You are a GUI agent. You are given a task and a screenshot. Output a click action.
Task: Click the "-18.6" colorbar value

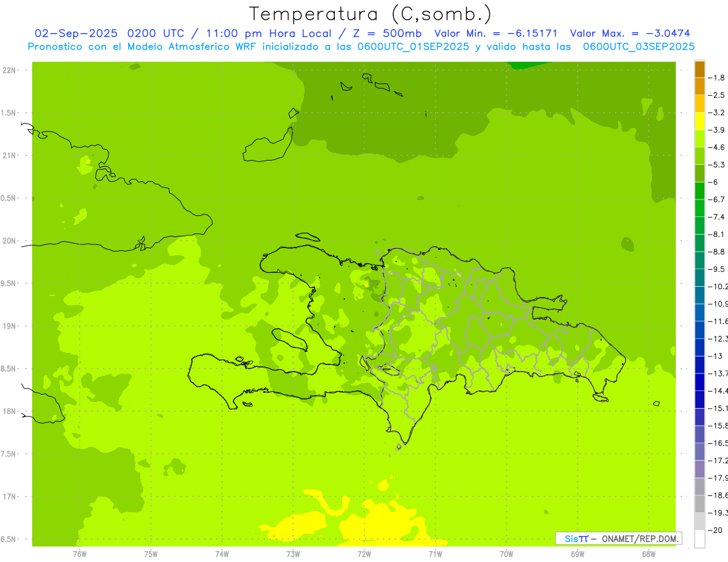pyautogui.click(x=719, y=495)
